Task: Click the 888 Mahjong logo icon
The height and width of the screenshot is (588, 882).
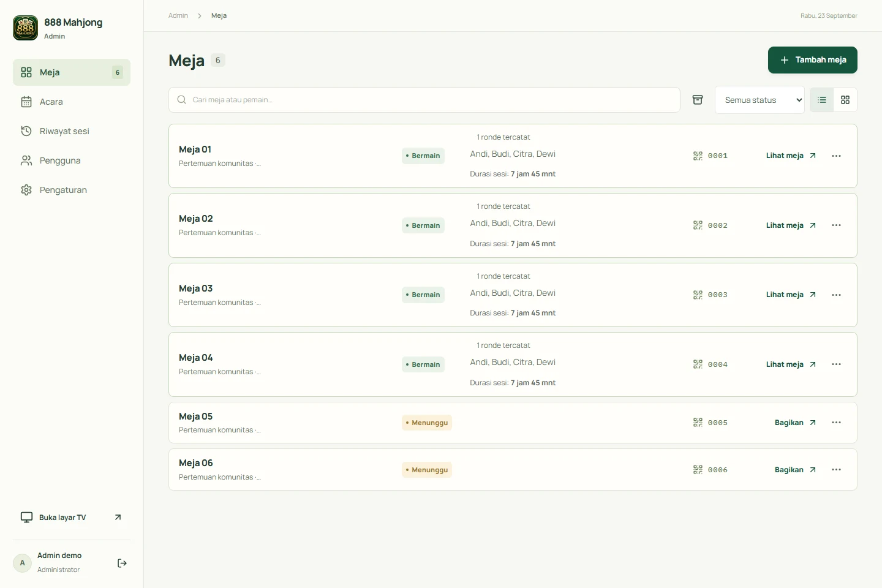Action: click(x=26, y=28)
